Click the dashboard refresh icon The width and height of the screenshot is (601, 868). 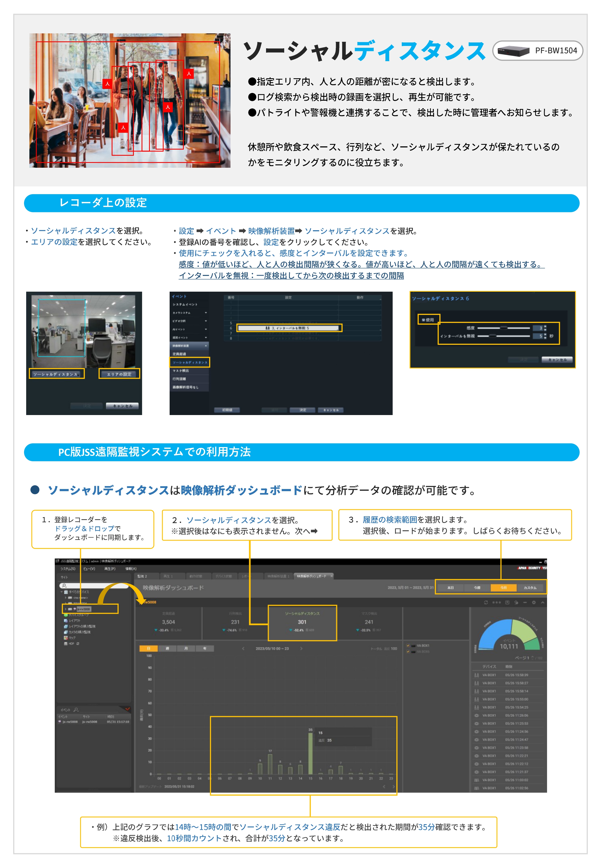486,603
